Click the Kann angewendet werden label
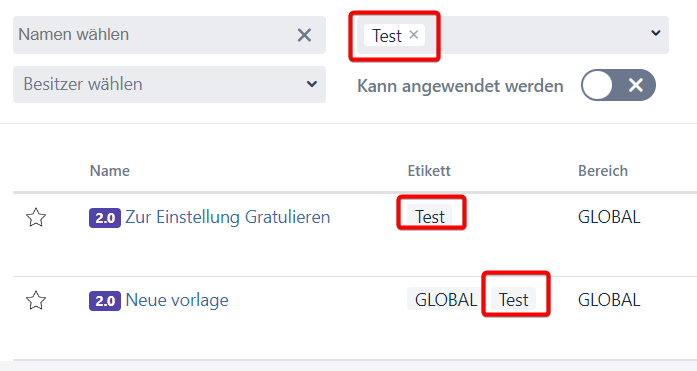The image size is (697, 371). (460, 86)
